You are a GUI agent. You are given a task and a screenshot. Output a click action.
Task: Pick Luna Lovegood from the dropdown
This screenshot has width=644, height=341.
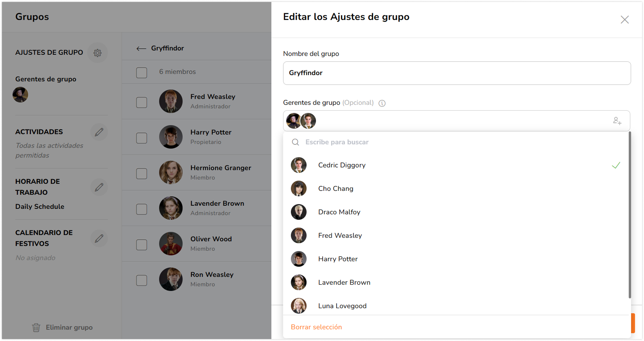pos(456,305)
